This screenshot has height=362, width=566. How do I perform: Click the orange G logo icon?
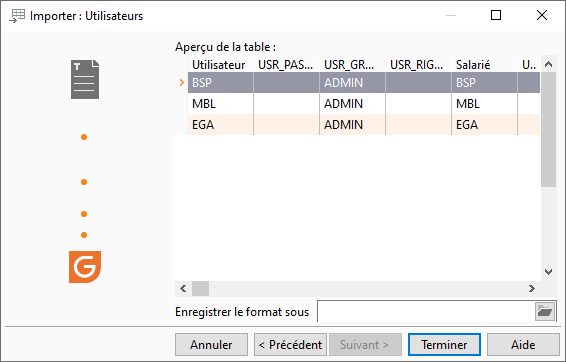(85, 267)
